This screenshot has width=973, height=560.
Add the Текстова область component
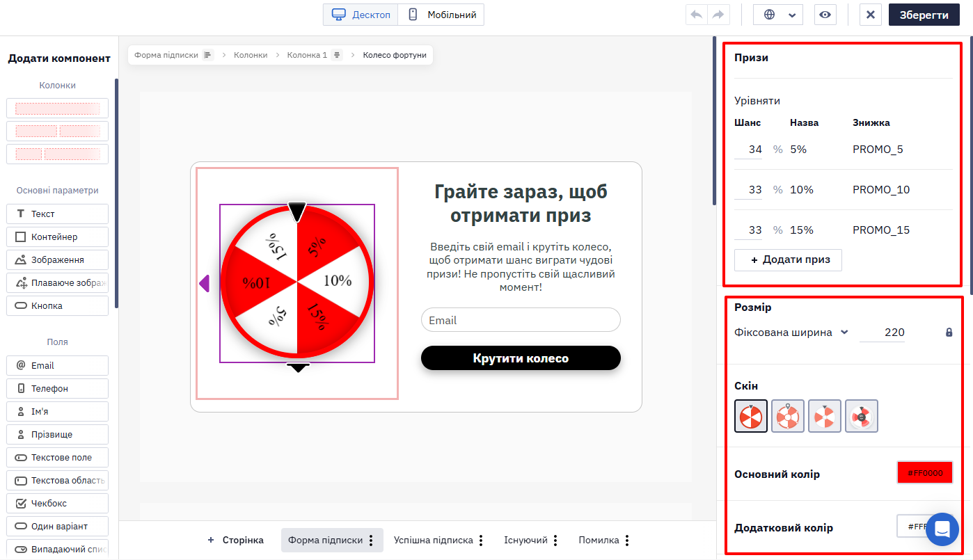pyautogui.click(x=58, y=480)
